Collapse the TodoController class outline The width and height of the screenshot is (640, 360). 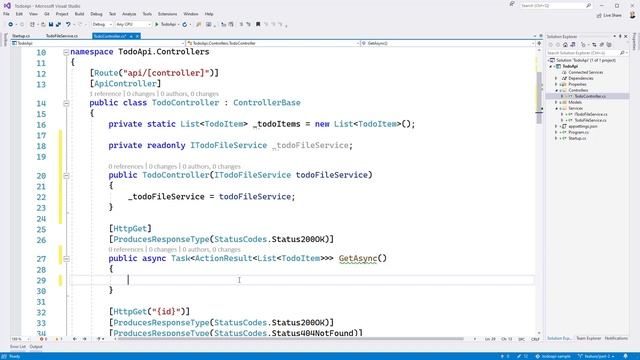point(66,103)
